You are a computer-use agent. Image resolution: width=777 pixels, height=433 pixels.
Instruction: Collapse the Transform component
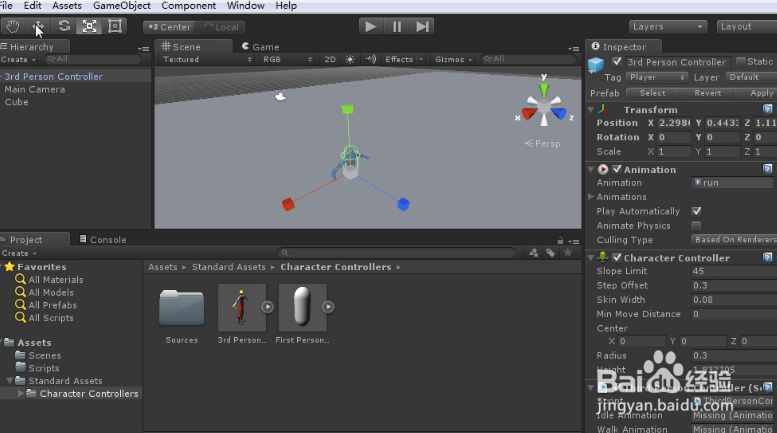(591, 109)
